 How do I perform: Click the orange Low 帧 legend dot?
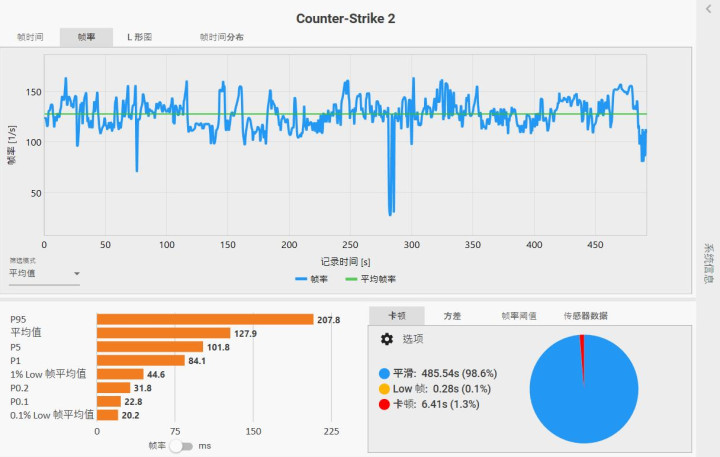[384, 389]
